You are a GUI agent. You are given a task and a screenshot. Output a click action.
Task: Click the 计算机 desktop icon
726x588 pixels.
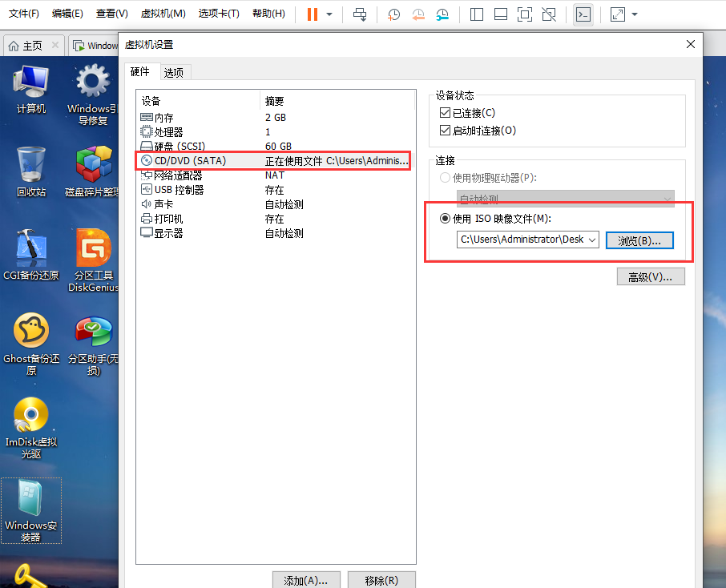[31, 90]
